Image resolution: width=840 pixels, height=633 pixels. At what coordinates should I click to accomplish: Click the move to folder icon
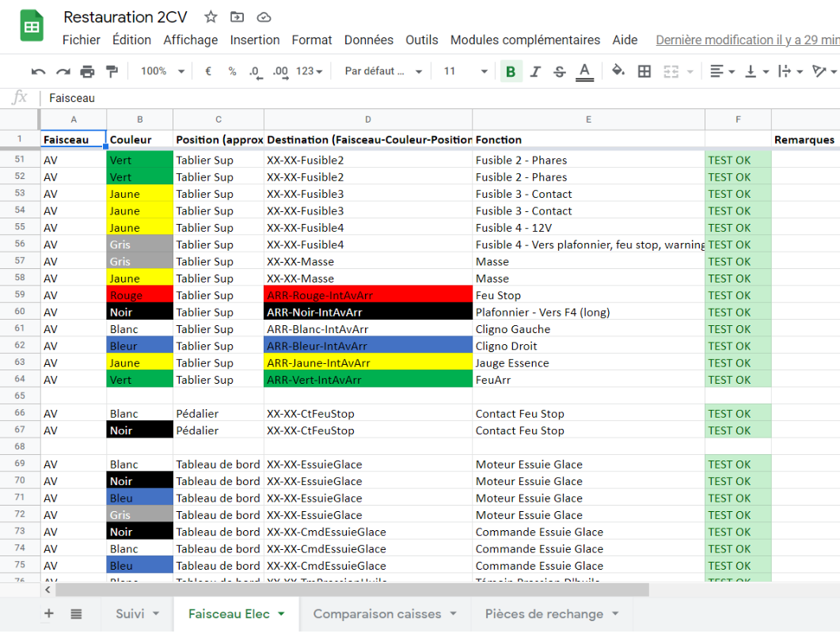(x=237, y=17)
